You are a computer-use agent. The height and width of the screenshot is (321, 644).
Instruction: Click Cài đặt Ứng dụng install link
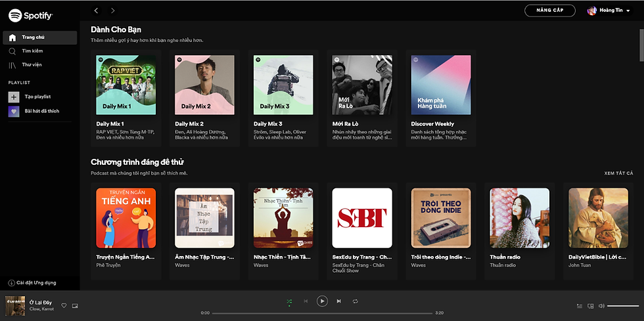[32, 283]
